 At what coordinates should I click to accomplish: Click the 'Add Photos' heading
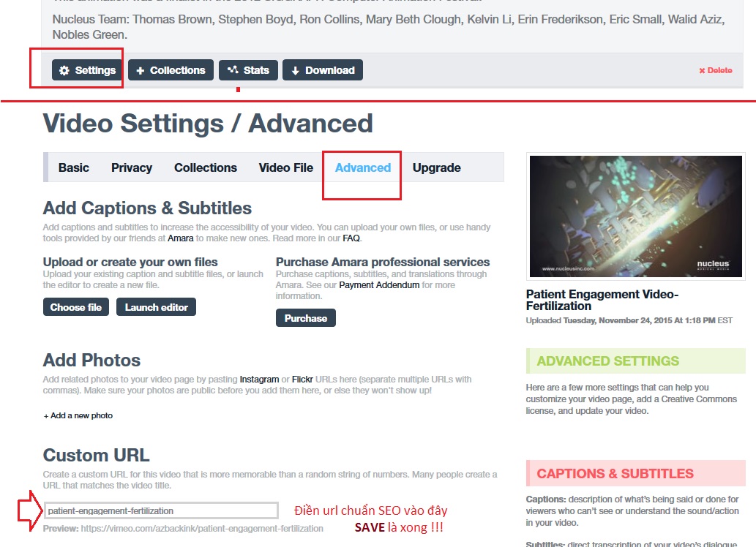91,361
